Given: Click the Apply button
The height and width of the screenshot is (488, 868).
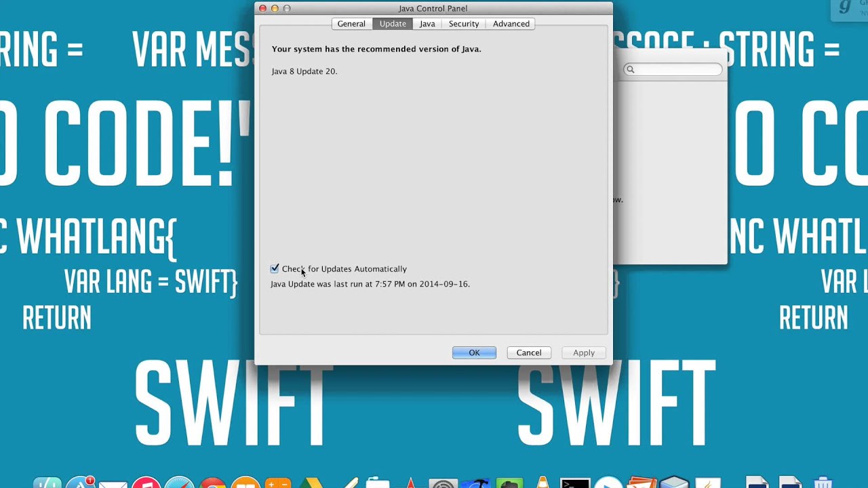Looking at the screenshot, I should pos(584,352).
